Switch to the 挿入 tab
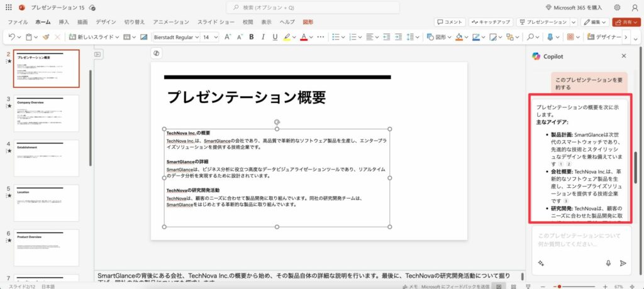644x289 pixels. pyautogui.click(x=64, y=22)
